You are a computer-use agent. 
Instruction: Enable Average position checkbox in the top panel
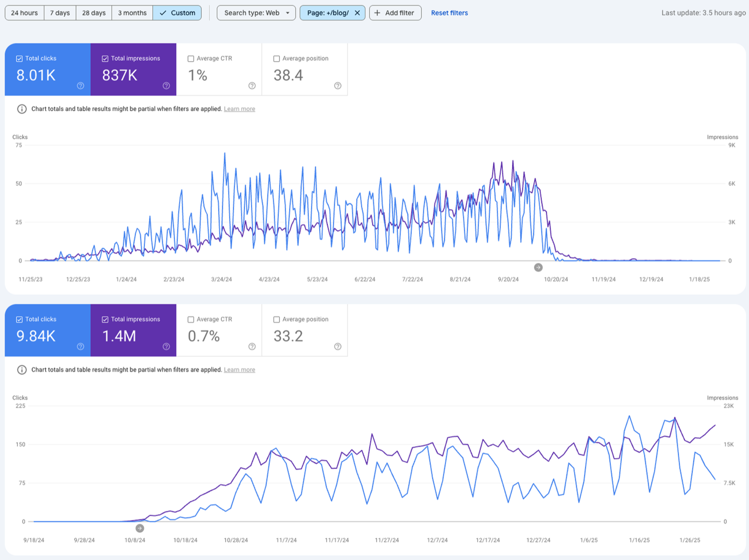pyautogui.click(x=276, y=59)
